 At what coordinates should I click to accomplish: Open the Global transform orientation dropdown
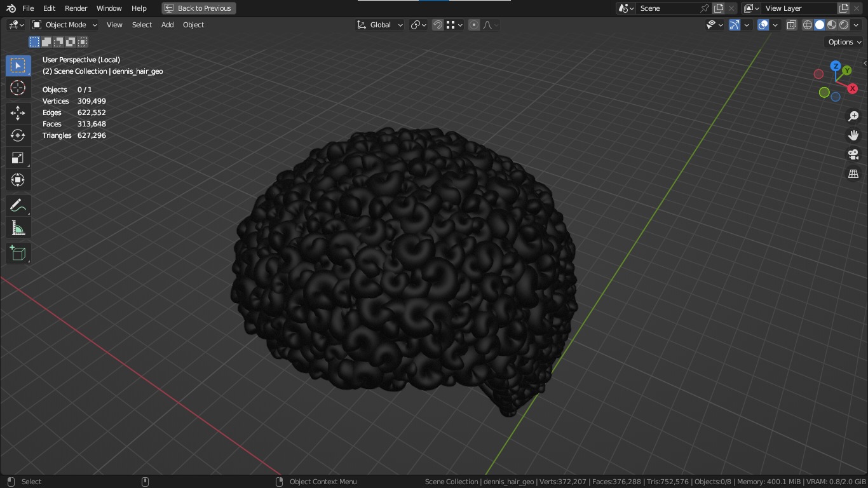click(379, 25)
